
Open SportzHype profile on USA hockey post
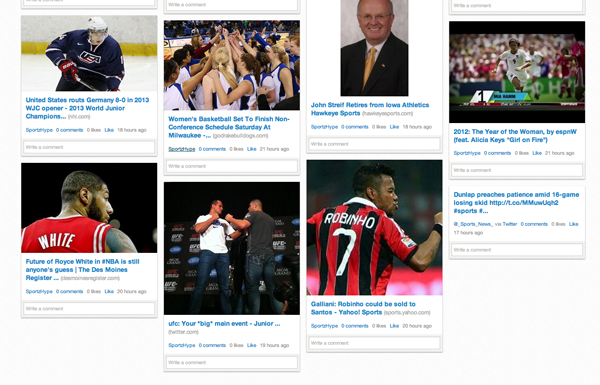39,130
